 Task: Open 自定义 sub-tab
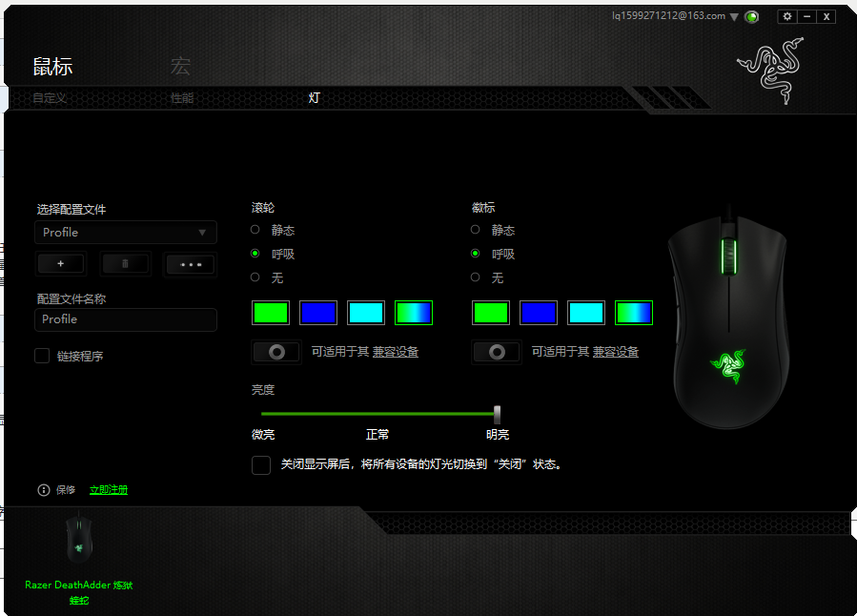(50, 98)
